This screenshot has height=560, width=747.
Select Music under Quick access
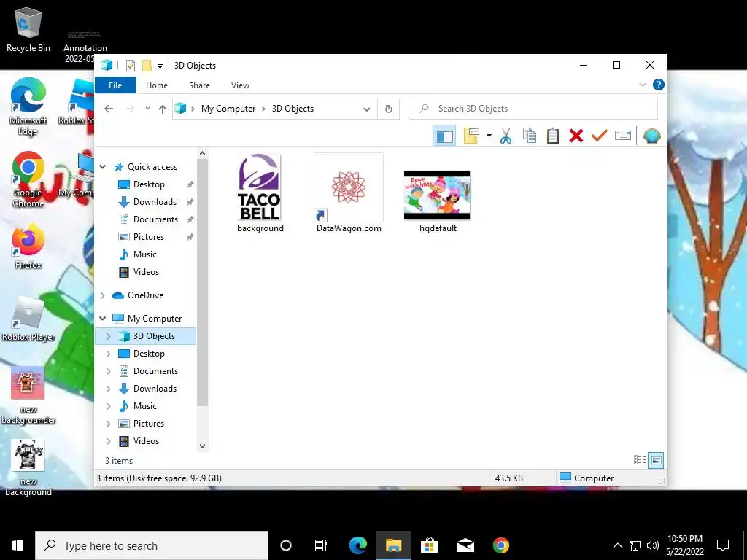pos(145,254)
